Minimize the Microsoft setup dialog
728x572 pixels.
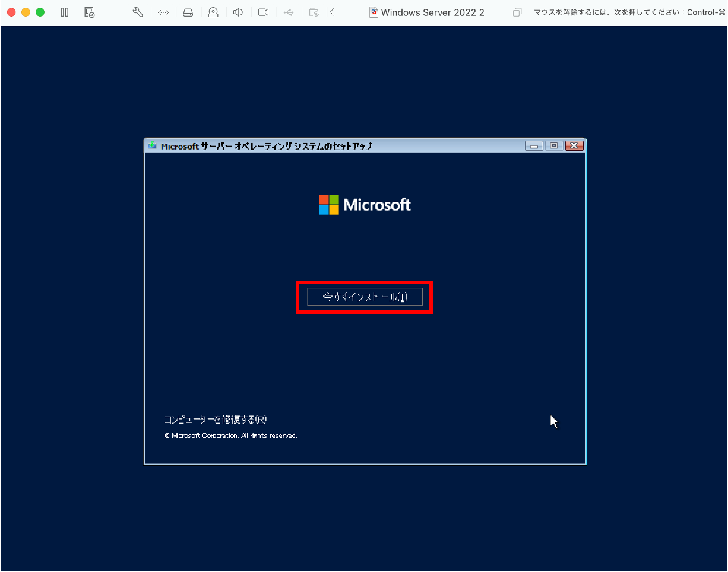click(x=534, y=146)
